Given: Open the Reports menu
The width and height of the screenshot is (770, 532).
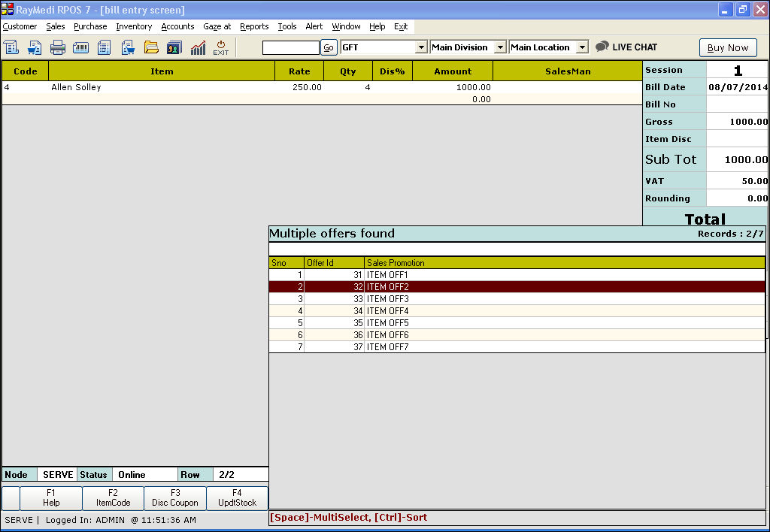Looking at the screenshot, I should tap(254, 26).
